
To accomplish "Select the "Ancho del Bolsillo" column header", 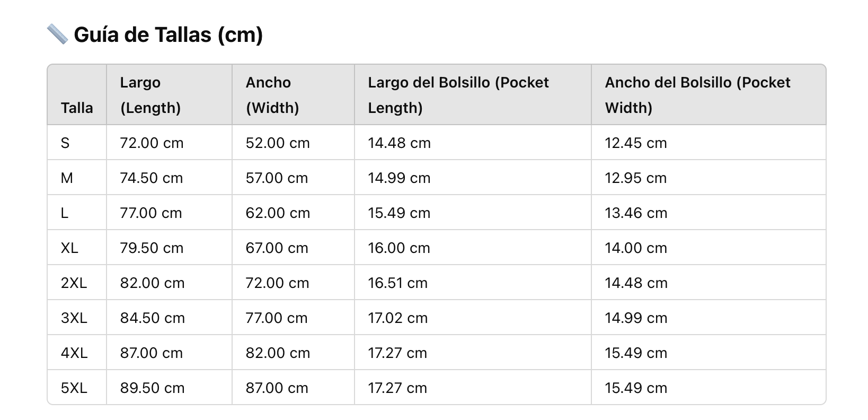I will click(697, 95).
